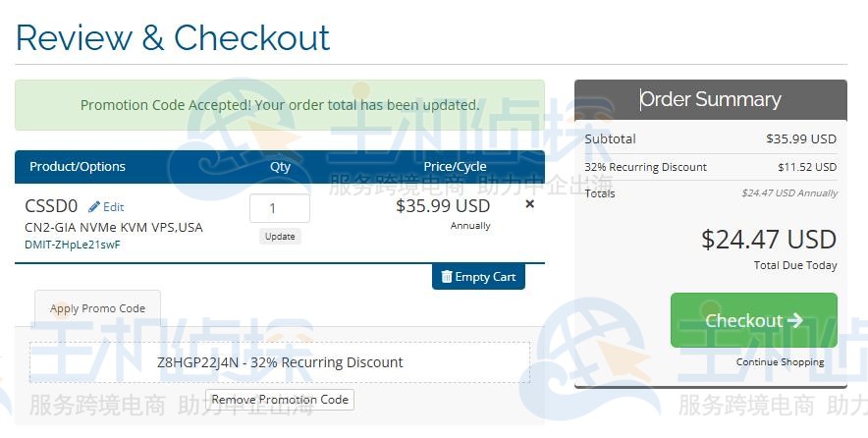Click Remove Promotion Code button
The image size is (868, 438).
pyautogui.click(x=280, y=400)
